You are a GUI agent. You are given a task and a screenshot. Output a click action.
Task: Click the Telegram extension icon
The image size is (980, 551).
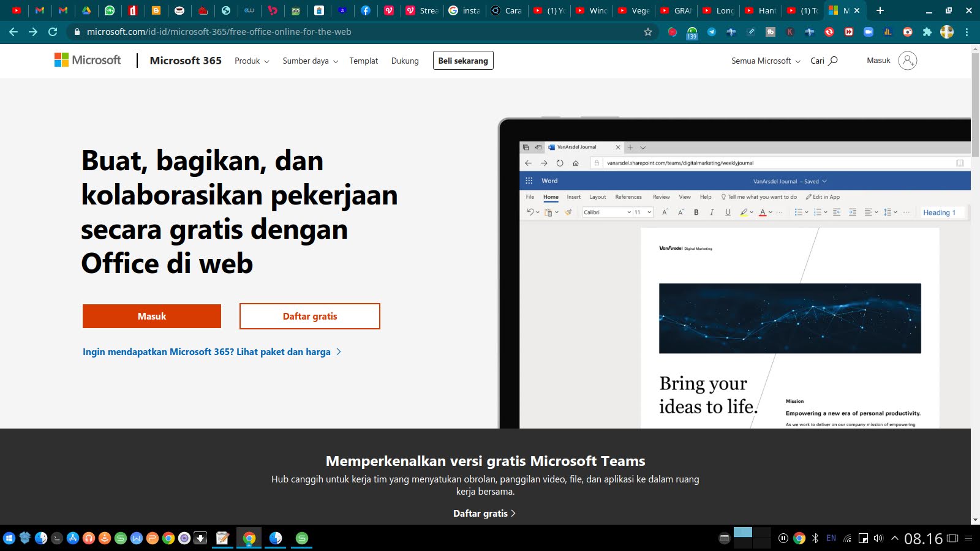pyautogui.click(x=712, y=32)
